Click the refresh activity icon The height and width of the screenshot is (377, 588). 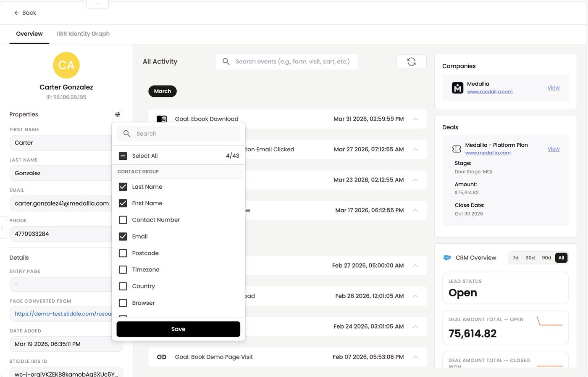[x=412, y=62]
